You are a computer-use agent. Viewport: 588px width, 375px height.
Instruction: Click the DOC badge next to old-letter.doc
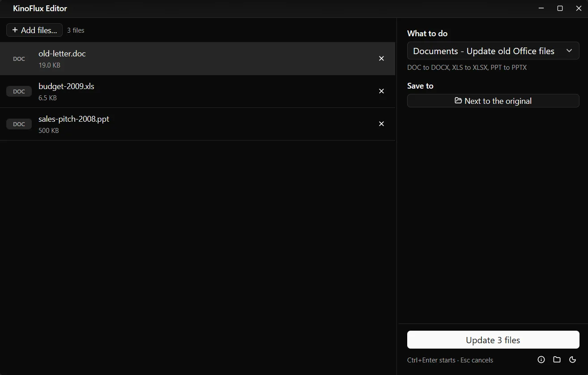(x=19, y=59)
